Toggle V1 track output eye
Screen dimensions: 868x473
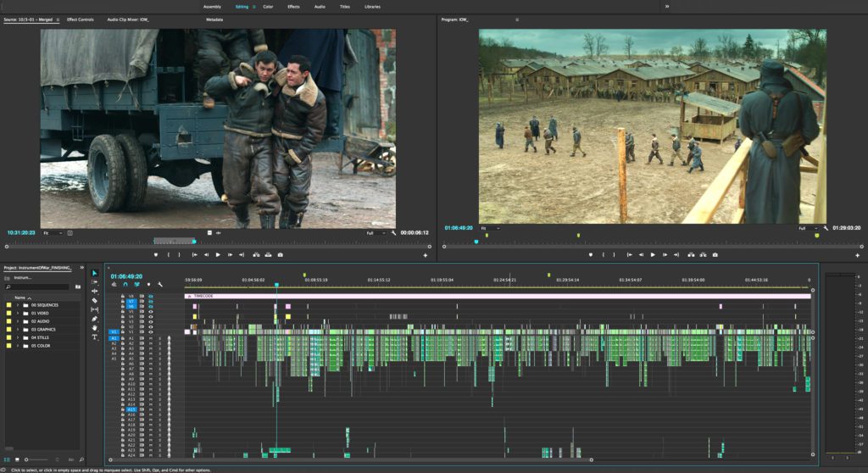(x=151, y=331)
